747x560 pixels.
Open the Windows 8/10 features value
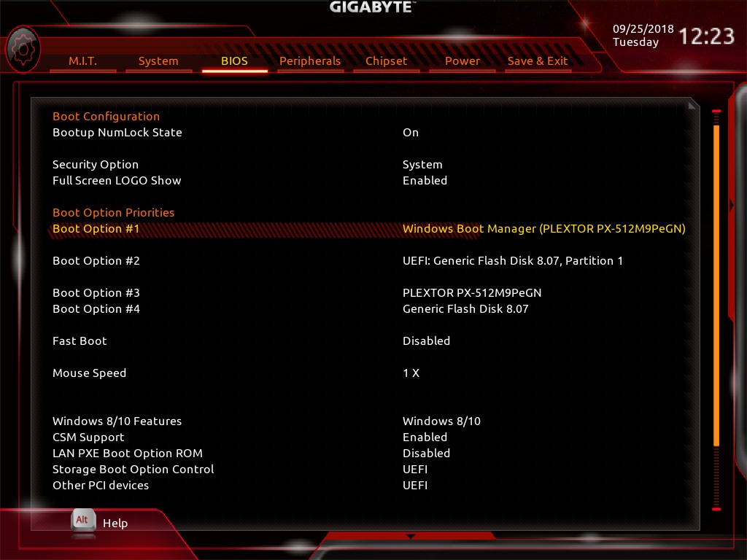coord(441,421)
